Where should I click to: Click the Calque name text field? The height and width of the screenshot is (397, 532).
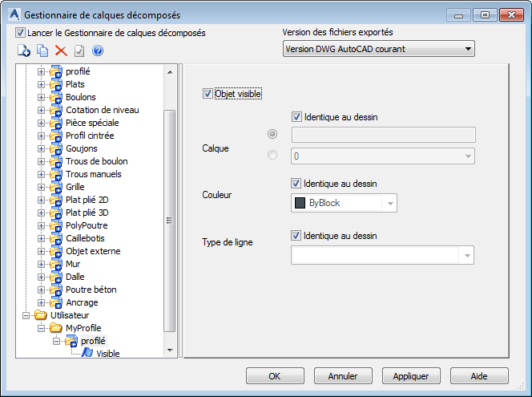click(x=384, y=135)
